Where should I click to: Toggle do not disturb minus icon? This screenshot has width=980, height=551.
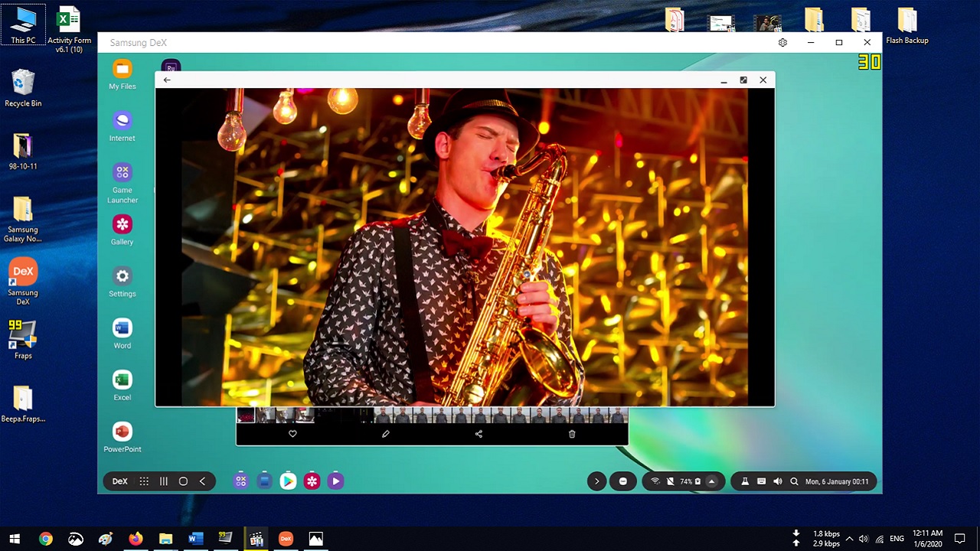tap(622, 481)
